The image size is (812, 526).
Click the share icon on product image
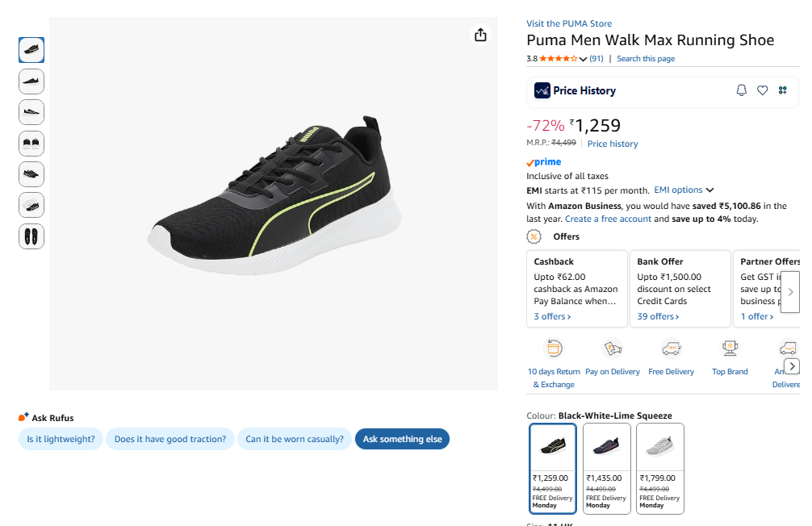click(480, 35)
